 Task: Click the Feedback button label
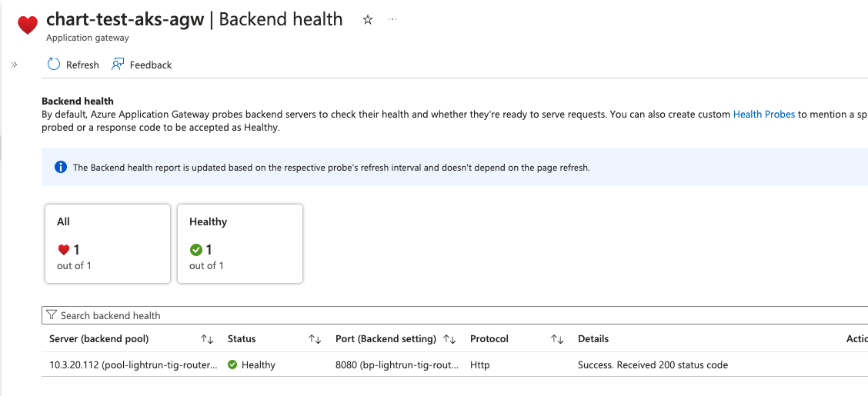(x=151, y=65)
